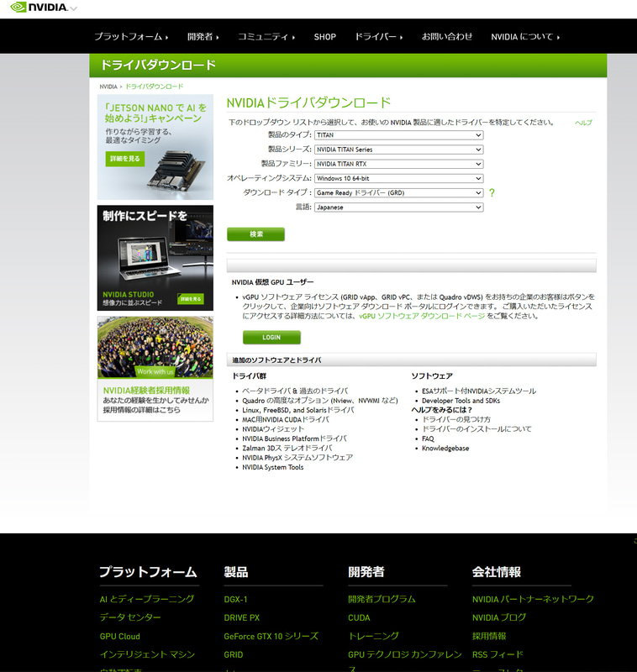Viewport: 637px width, 672px height.
Task: Click the ヘルプ link at upper right
Action: (x=583, y=123)
